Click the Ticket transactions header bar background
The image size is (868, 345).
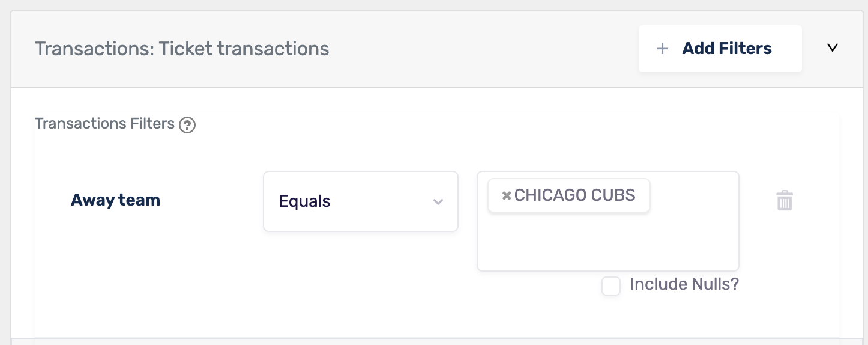click(x=480, y=49)
